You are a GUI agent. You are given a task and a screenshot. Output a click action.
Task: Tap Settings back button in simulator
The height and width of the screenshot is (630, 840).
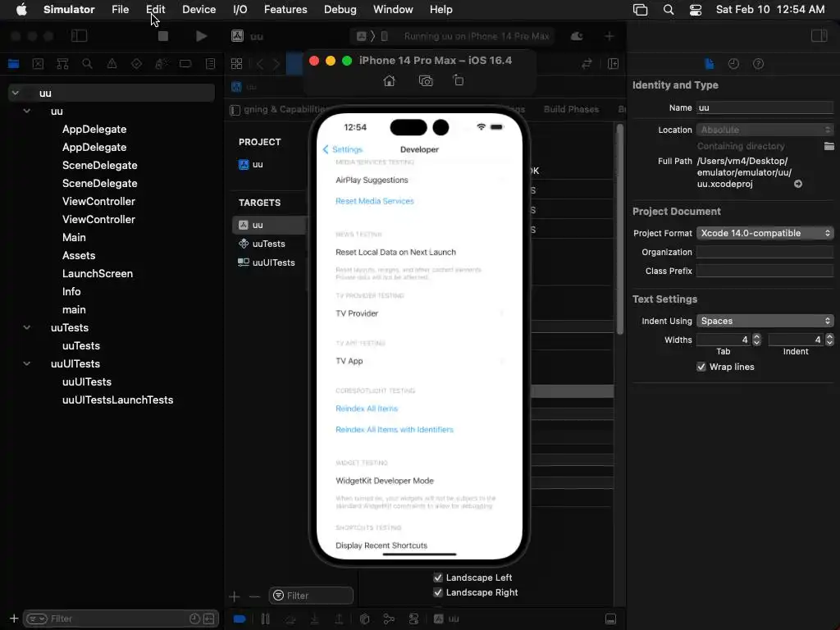(343, 149)
